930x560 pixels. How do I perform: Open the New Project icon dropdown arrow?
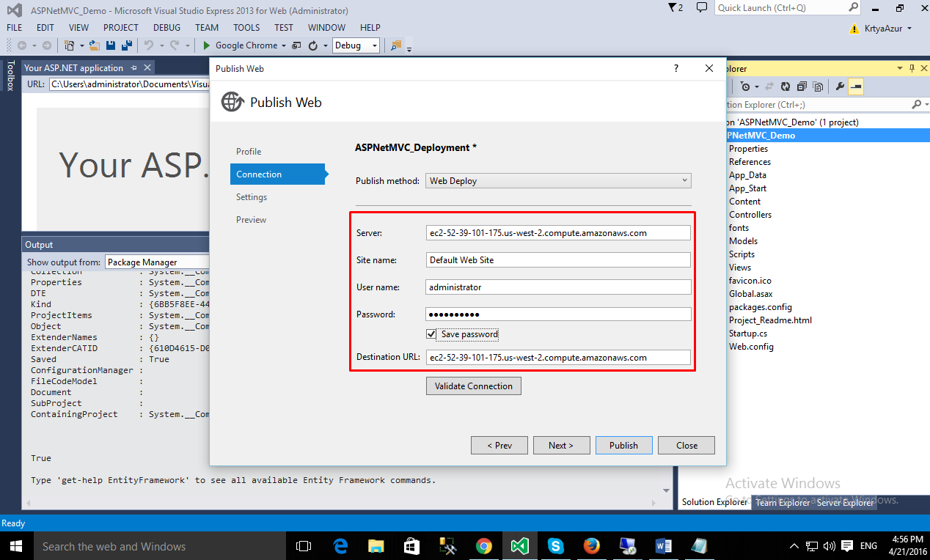coord(81,45)
